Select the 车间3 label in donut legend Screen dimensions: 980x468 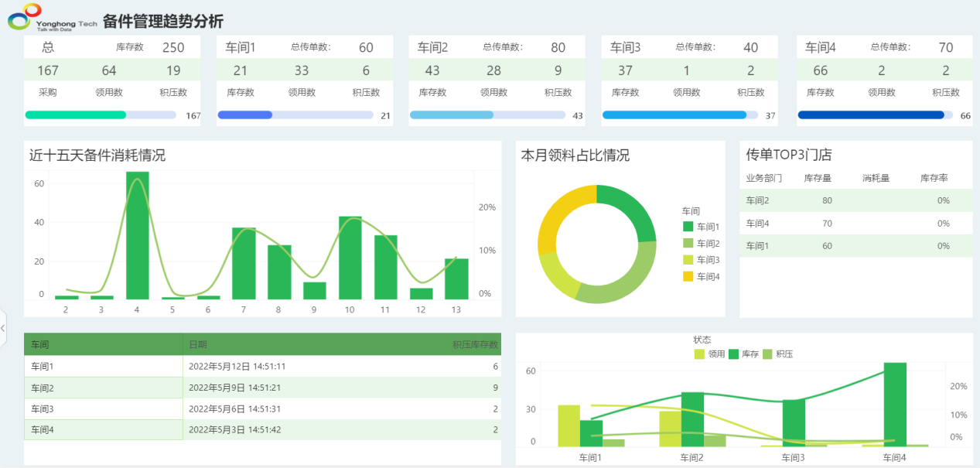709,260
